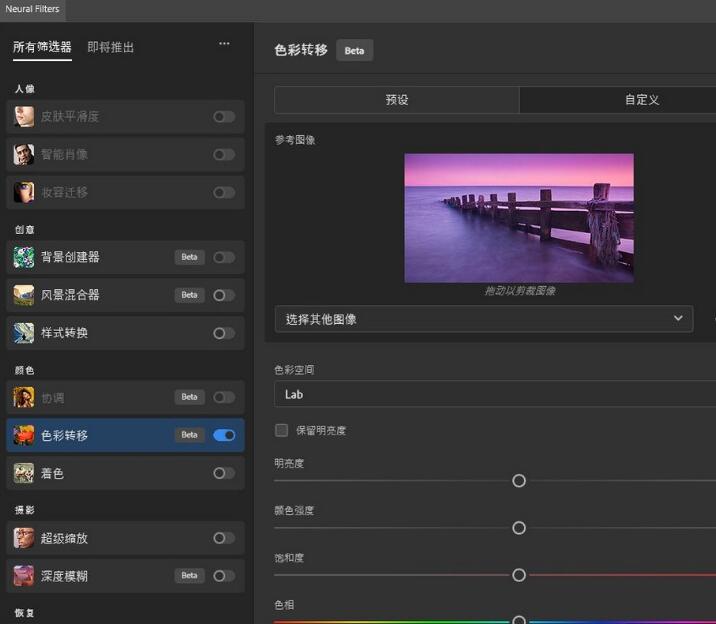Switch to the 即将推出 tab
Viewport: 716px width, 624px height.
111,47
